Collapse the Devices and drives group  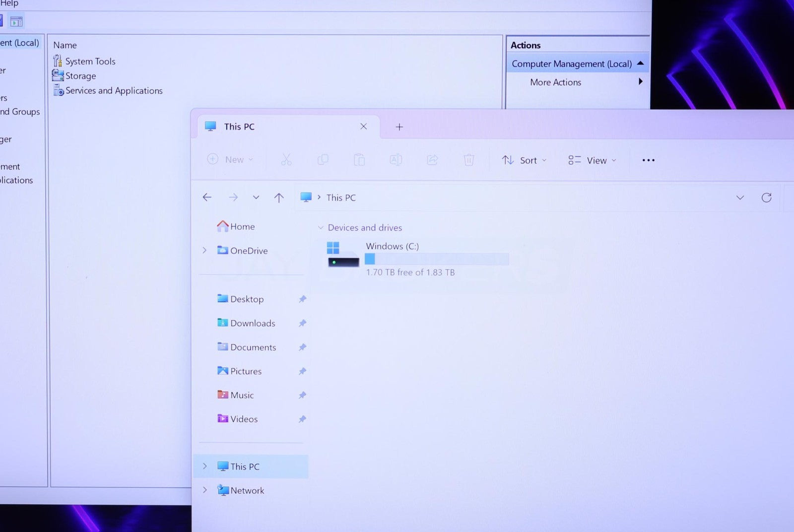click(x=321, y=228)
